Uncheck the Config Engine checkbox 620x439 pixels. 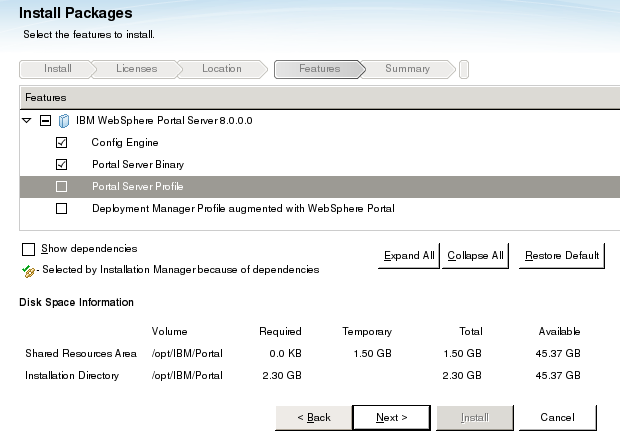[61, 142]
